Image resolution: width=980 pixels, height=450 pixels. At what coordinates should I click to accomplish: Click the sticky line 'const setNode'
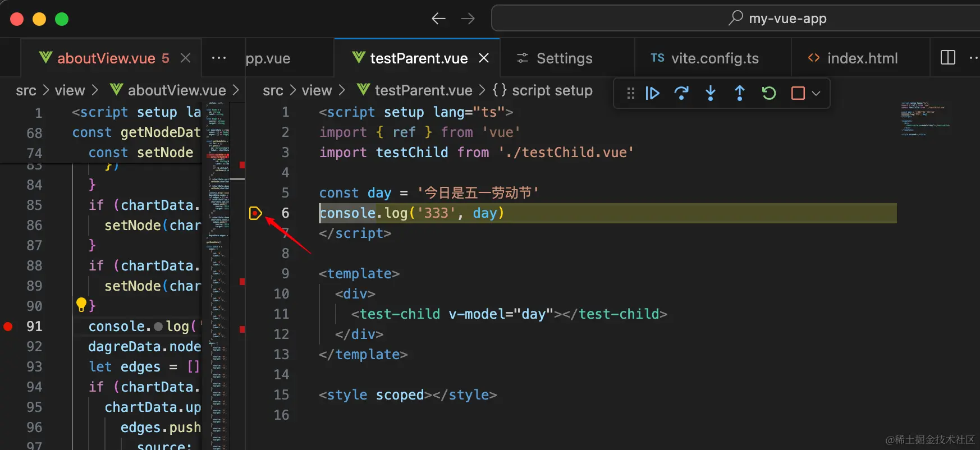(x=141, y=153)
